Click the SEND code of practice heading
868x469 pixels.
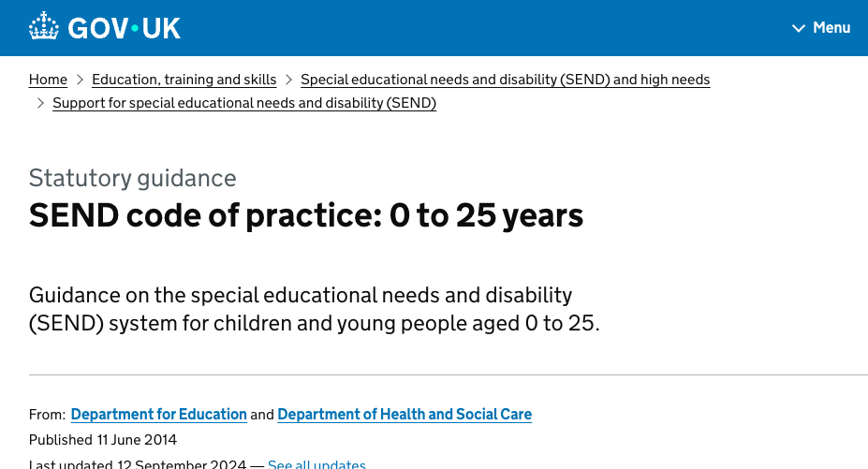(306, 215)
